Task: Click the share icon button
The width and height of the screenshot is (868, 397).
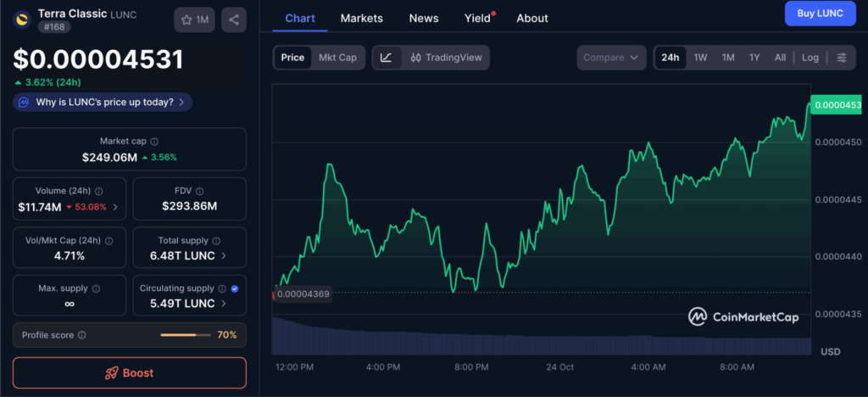Action: coord(234,20)
